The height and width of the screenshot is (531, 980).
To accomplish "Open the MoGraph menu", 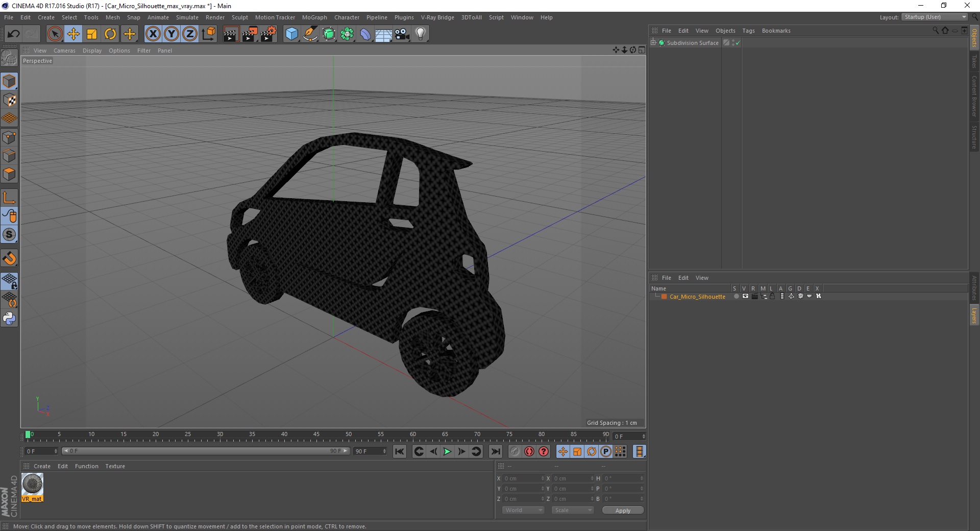I will (314, 17).
